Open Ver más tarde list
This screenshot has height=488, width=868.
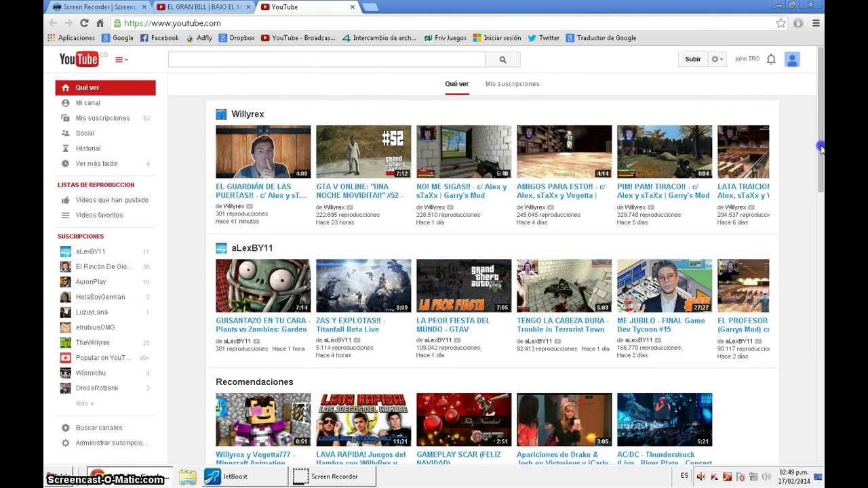106,163
